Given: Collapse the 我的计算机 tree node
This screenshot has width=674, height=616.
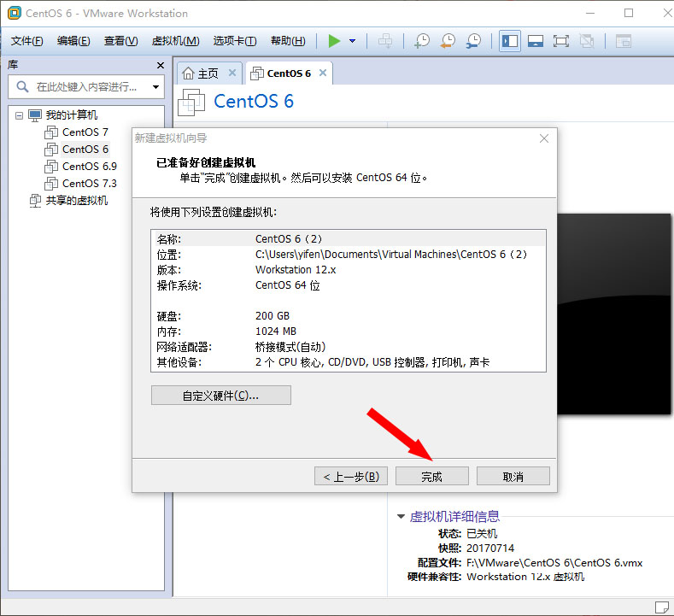Looking at the screenshot, I should [x=19, y=115].
